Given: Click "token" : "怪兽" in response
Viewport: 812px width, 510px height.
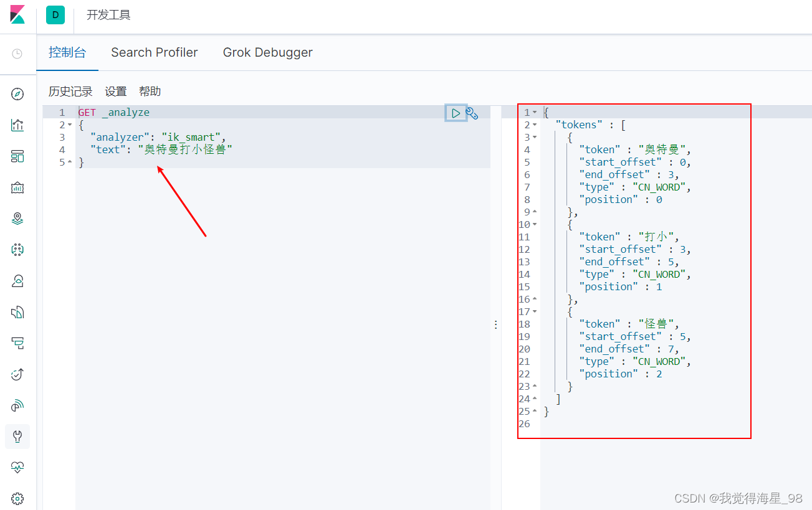Looking at the screenshot, I should 629,324.
